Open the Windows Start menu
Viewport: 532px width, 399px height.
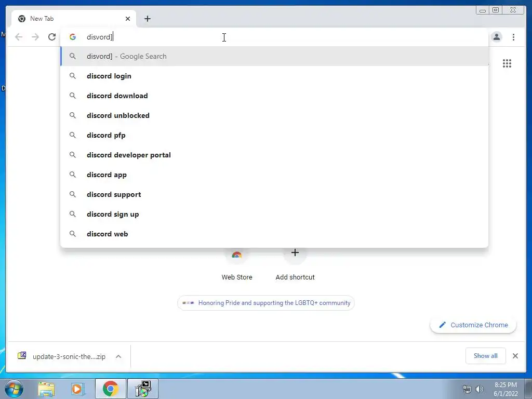pos(14,389)
